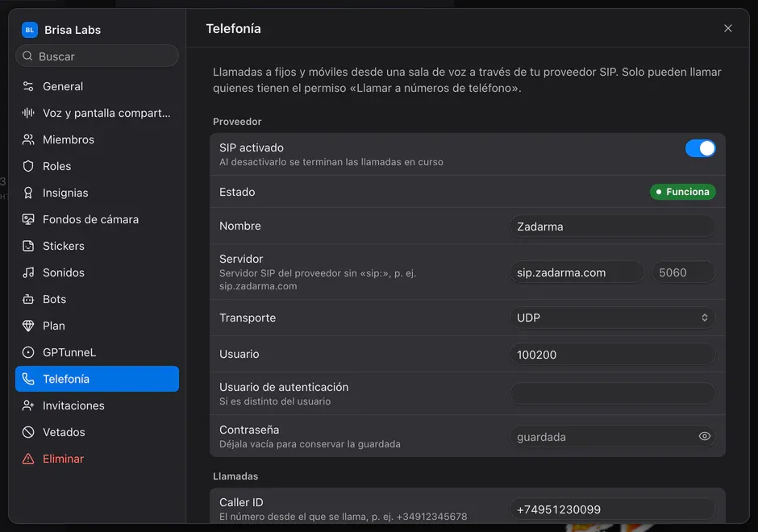The height and width of the screenshot is (532, 758).
Task: Click the Proveedor section heading
Action: point(237,122)
